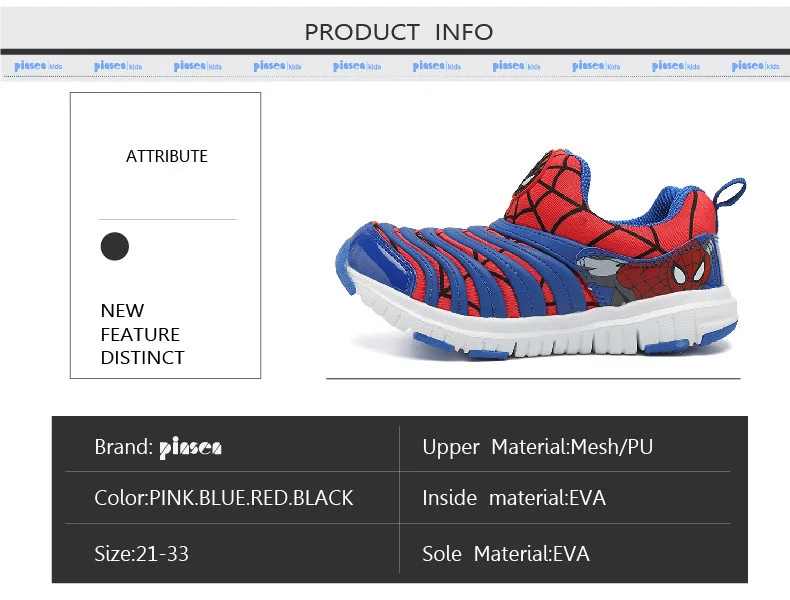Click the Size:21-33 cell
The width and height of the screenshot is (790, 600).
click(142, 554)
